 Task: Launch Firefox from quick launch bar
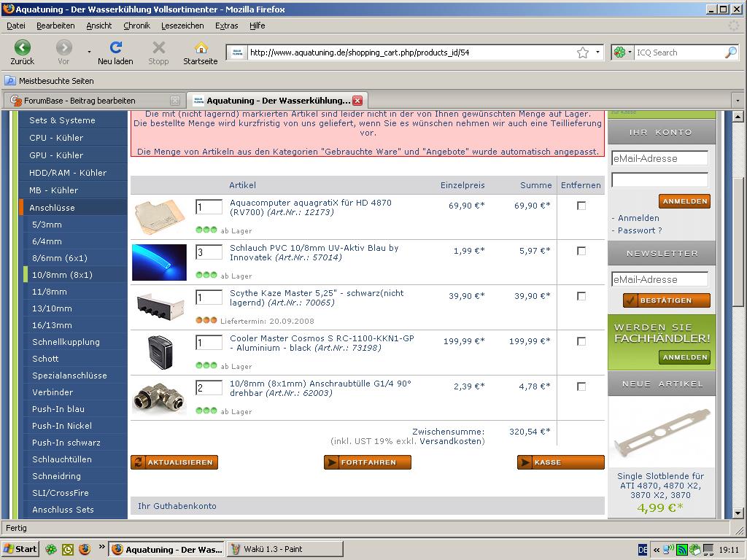tap(85, 549)
